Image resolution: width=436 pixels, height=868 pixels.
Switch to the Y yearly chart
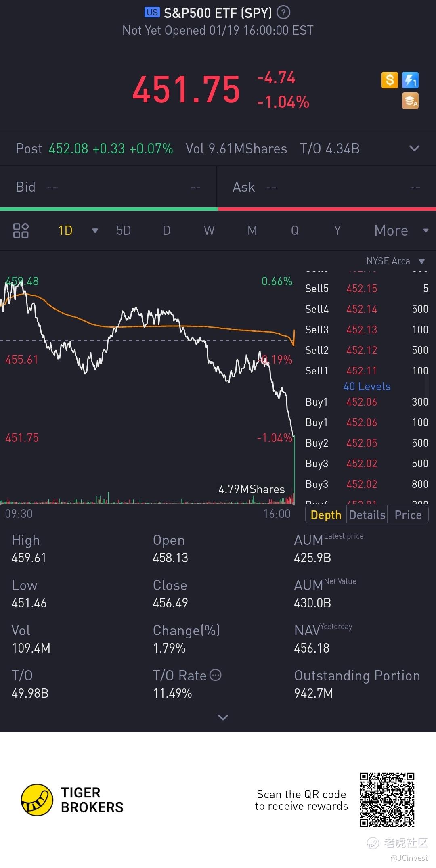pyautogui.click(x=337, y=230)
